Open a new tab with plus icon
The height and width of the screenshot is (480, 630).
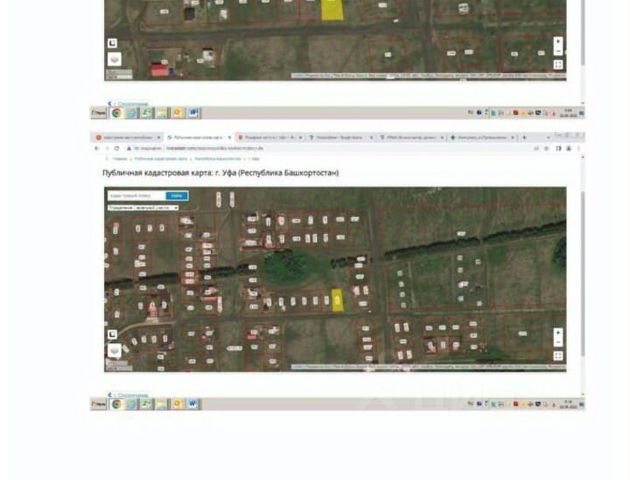[x=524, y=137]
